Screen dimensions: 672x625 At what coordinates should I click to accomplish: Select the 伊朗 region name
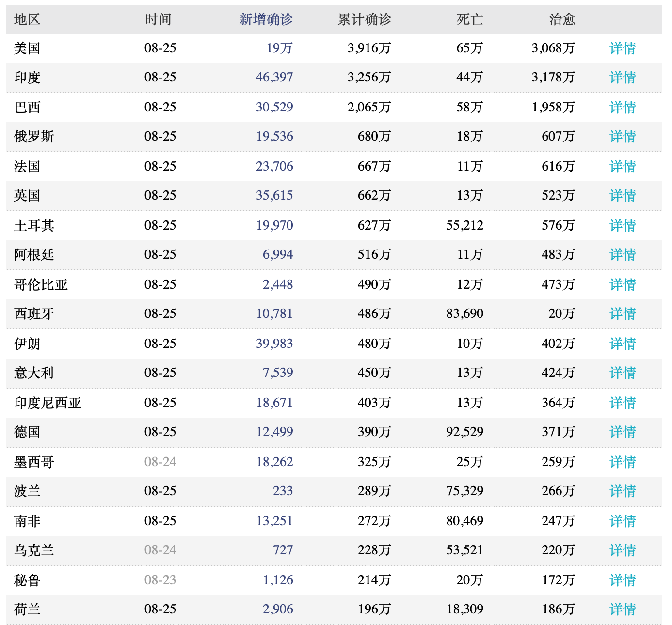[27, 344]
